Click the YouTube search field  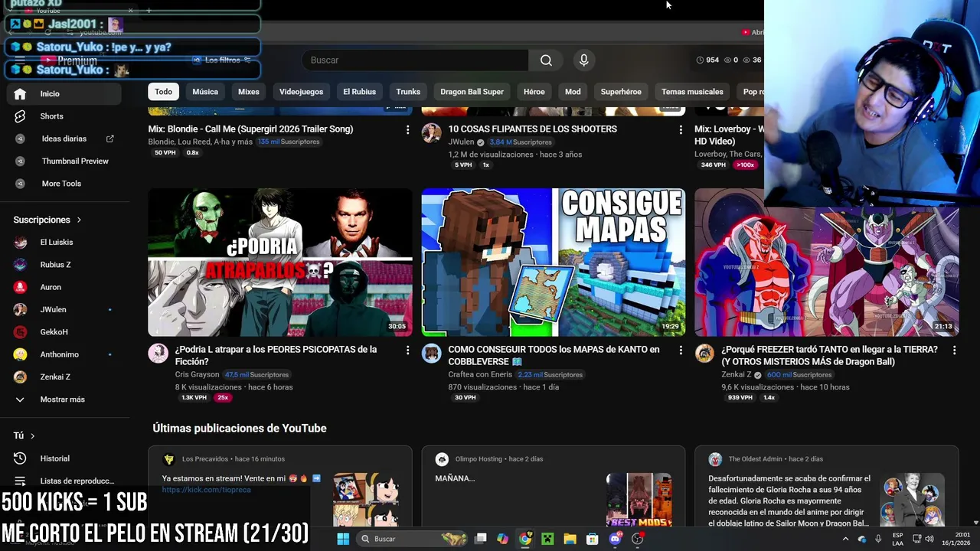point(416,60)
